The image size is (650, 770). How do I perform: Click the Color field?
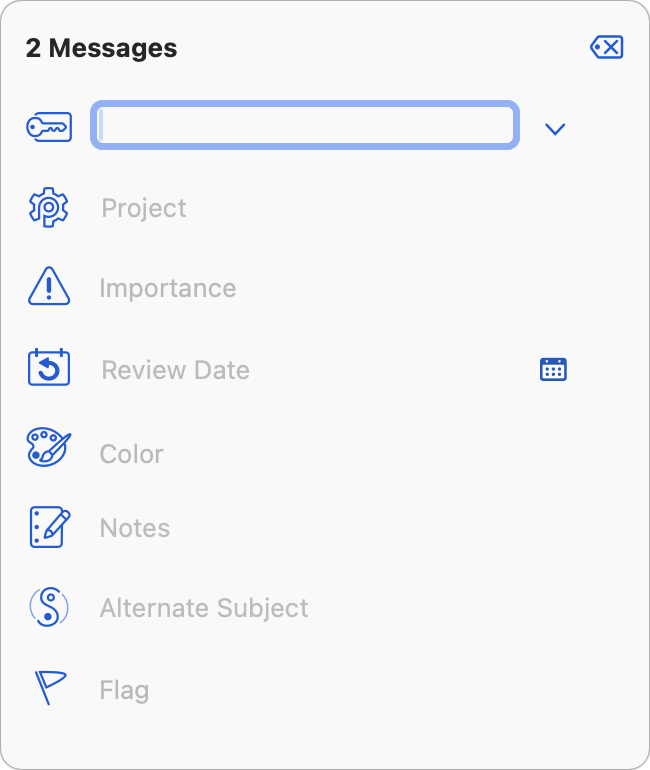tap(132, 453)
